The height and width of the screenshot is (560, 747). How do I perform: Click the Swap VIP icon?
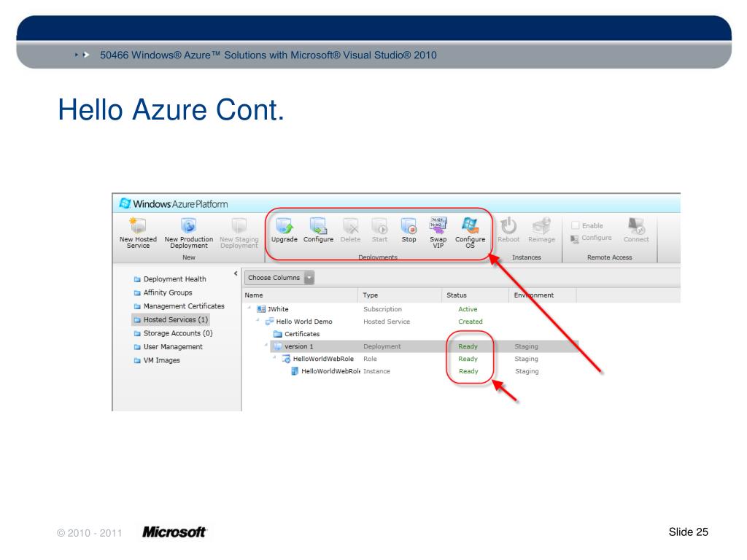pyautogui.click(x=438, y=226)
